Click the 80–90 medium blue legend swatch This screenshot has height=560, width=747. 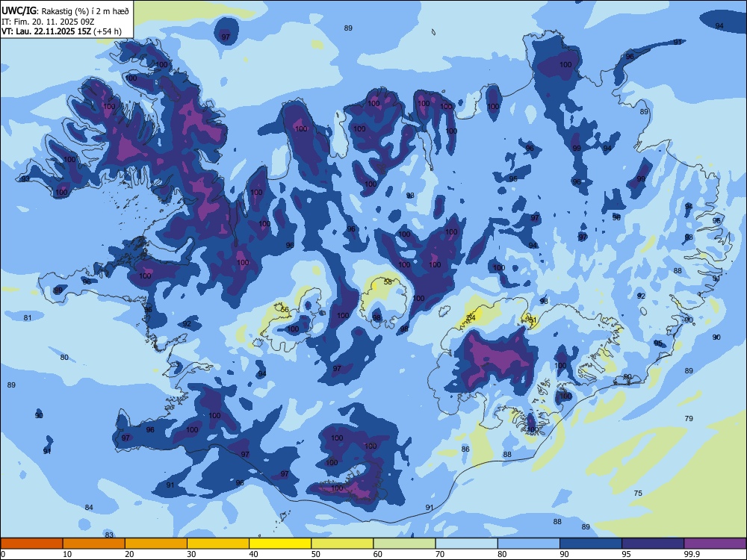(x=529, y=544)
